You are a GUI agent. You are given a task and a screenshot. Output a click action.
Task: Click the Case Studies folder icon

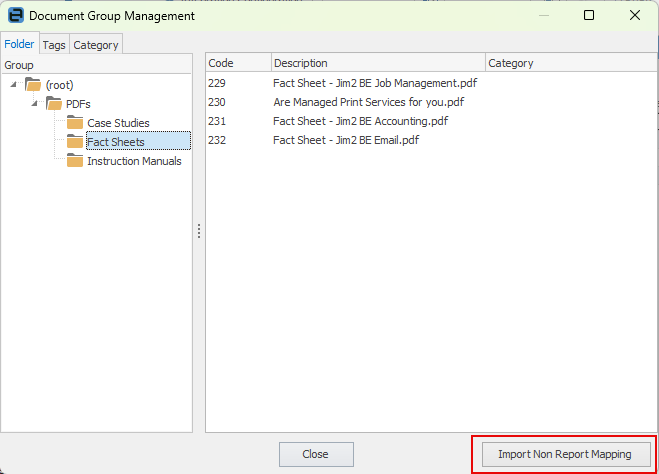(x=75, y=123)
